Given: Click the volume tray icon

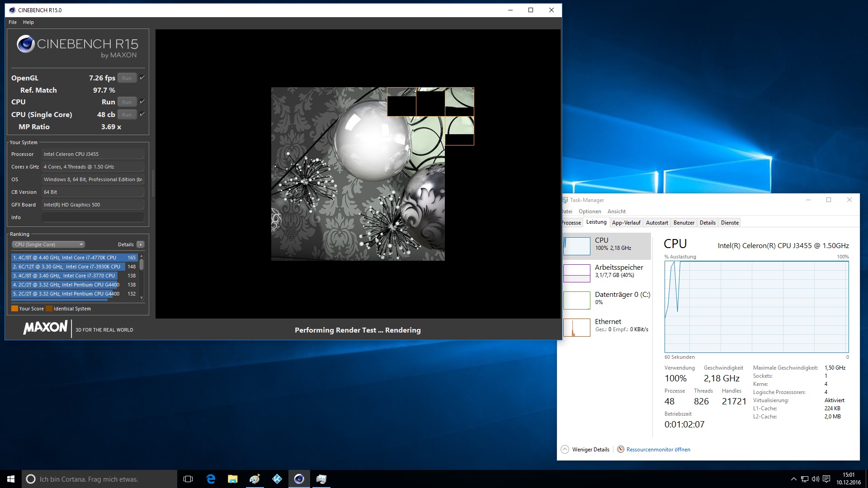Looking at the screenshot, I should coord(816,479).
